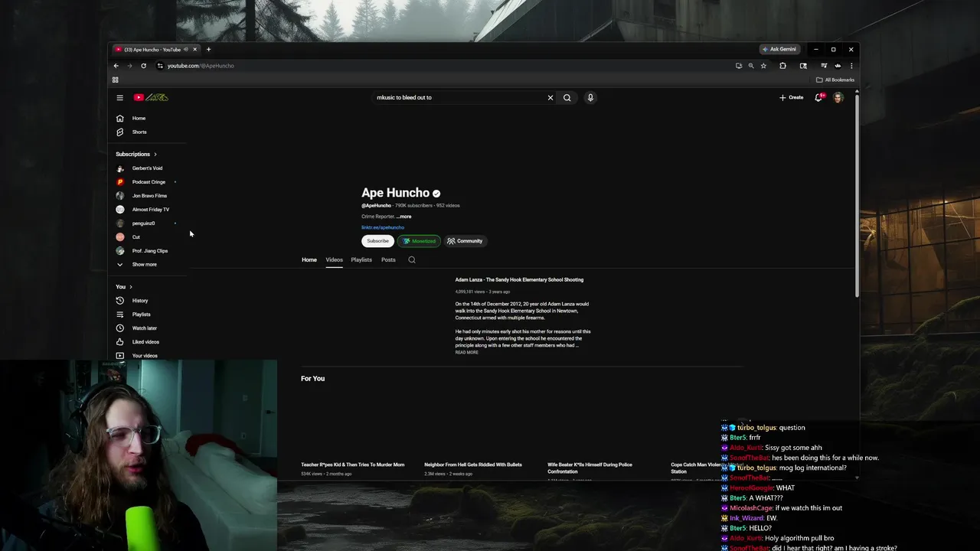Screen dimensions: 980x551
Task: Open the tab search icon in Chrome toolbar
Action: (803, 66)
